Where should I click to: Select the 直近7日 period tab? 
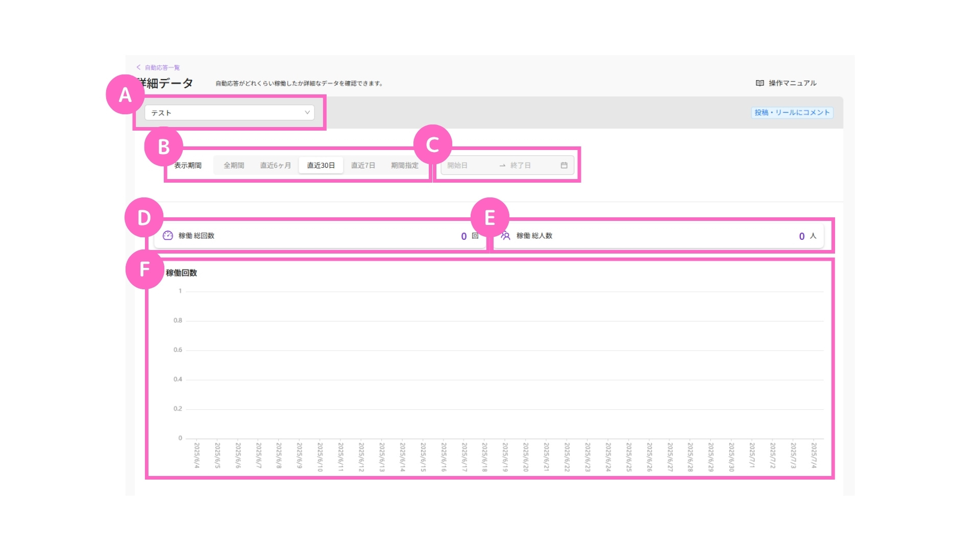pos(363,165)
